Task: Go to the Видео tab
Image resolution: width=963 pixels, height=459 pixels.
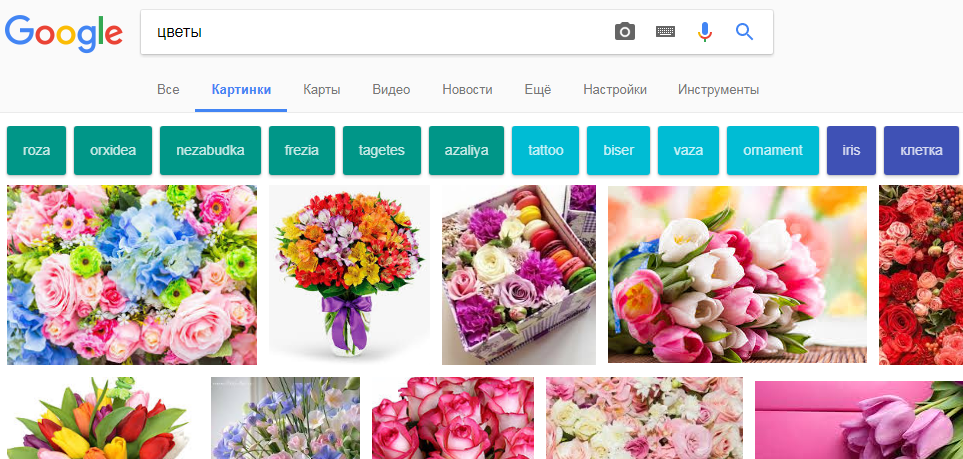Action: [391, 90]
